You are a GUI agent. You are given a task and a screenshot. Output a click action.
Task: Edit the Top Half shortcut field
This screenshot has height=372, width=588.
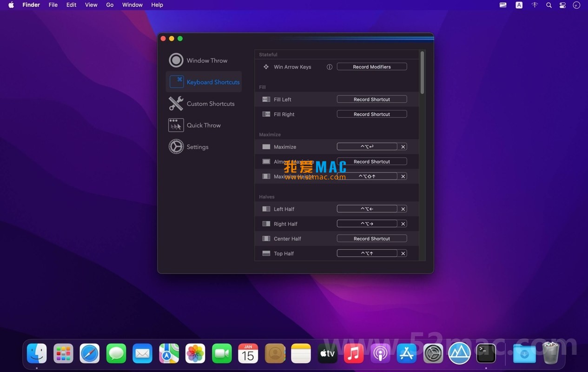coord(367,253)
